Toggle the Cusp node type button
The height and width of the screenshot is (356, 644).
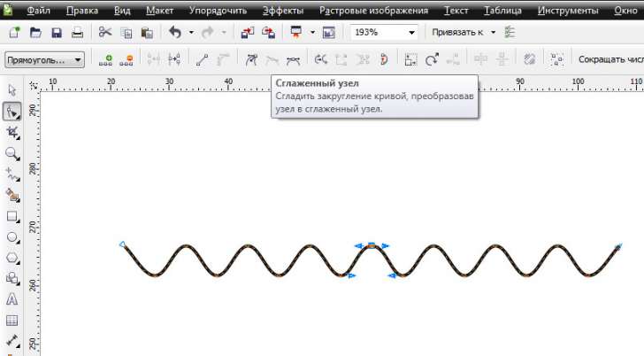click(250, 60)
